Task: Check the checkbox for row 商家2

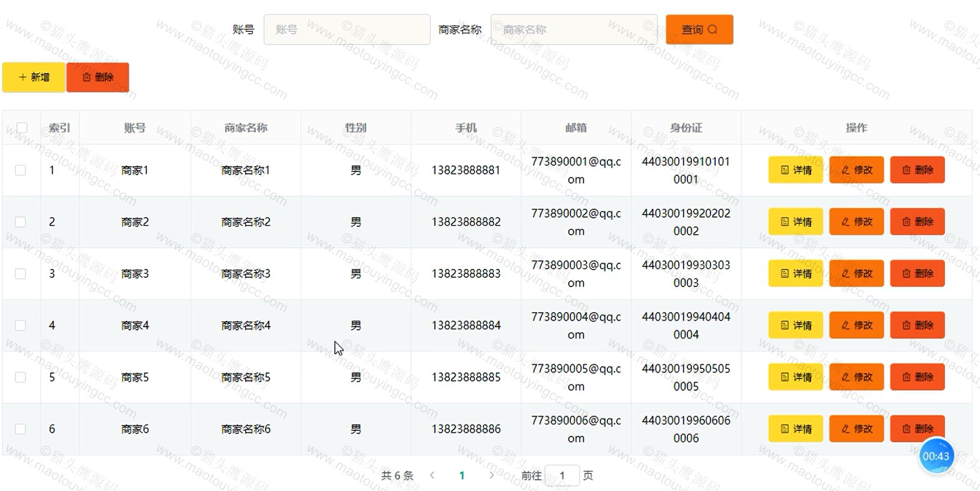Action: pos(21,222)
